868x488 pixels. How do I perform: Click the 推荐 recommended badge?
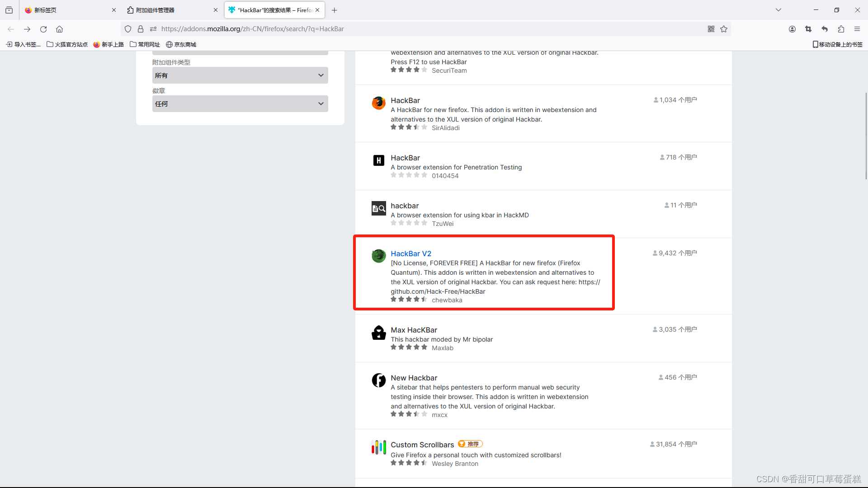pyautogui.click(x=470, y=444)
